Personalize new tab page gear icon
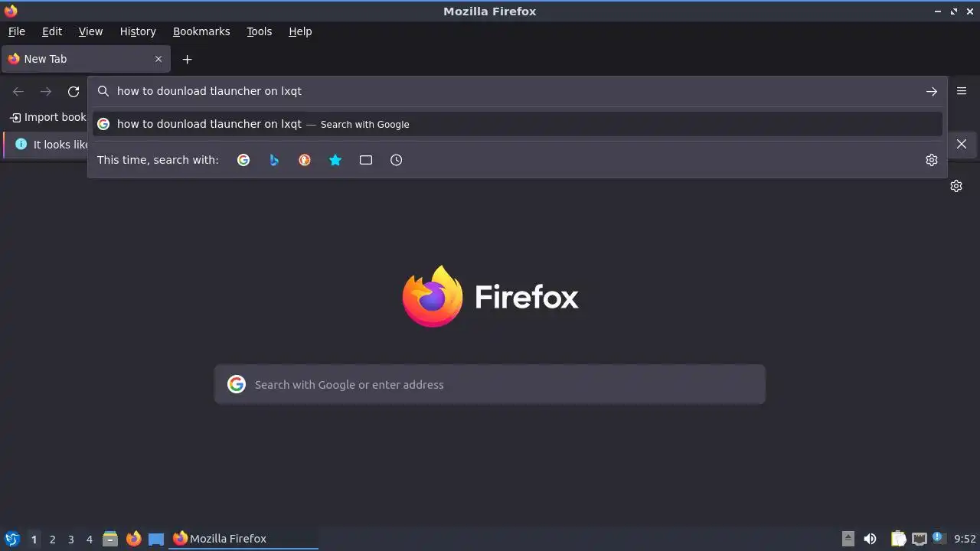 pyautogui.click(x=956, y=186)
